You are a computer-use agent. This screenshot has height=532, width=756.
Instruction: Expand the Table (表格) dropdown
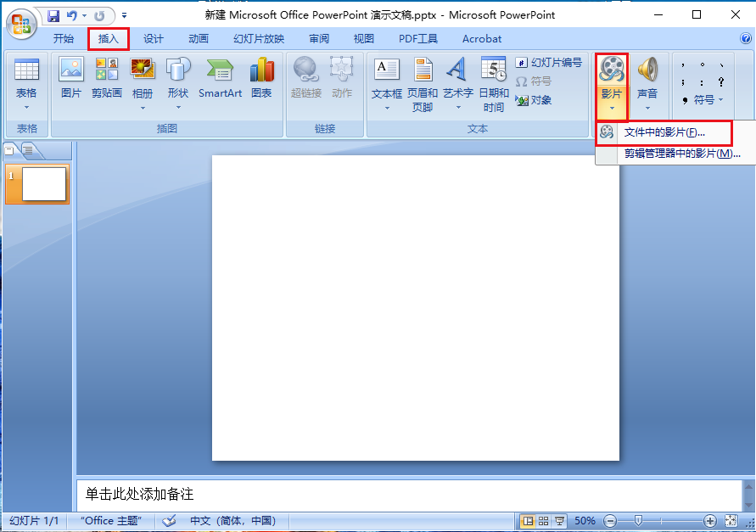point(26,107)
